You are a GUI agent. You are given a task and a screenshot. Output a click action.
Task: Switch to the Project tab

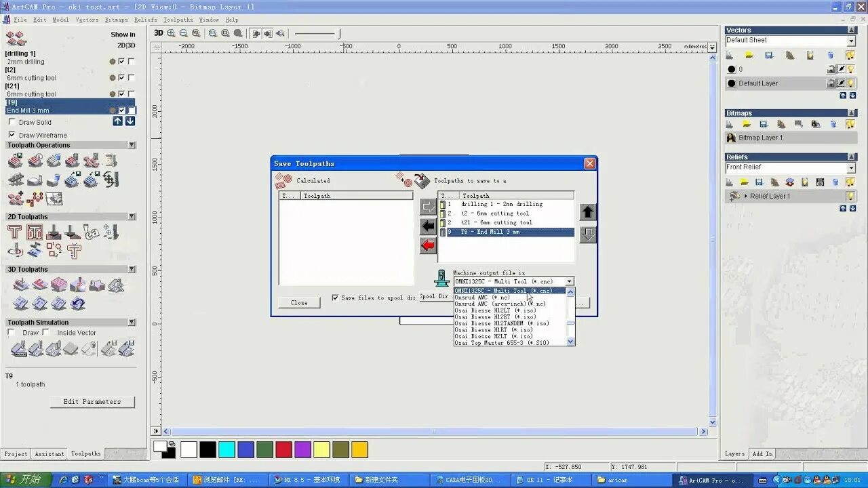click(16, 454)
